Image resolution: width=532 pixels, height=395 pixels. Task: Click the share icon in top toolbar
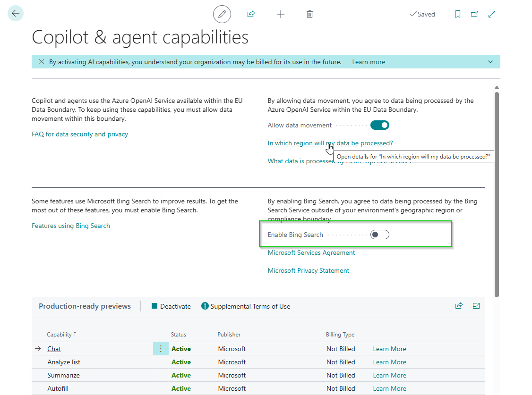pyautogui.click(x=251, y=14)
